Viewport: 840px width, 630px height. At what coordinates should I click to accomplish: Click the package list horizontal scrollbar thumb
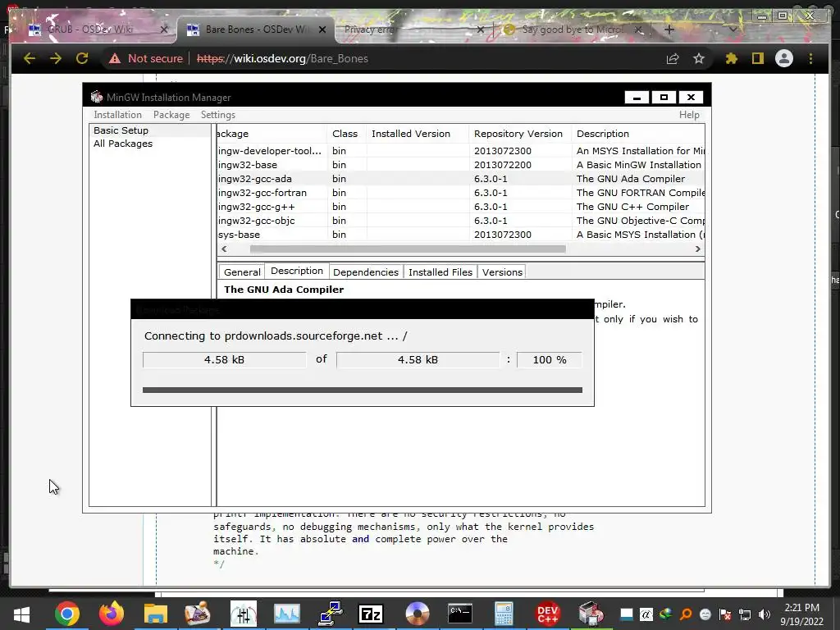408,249
